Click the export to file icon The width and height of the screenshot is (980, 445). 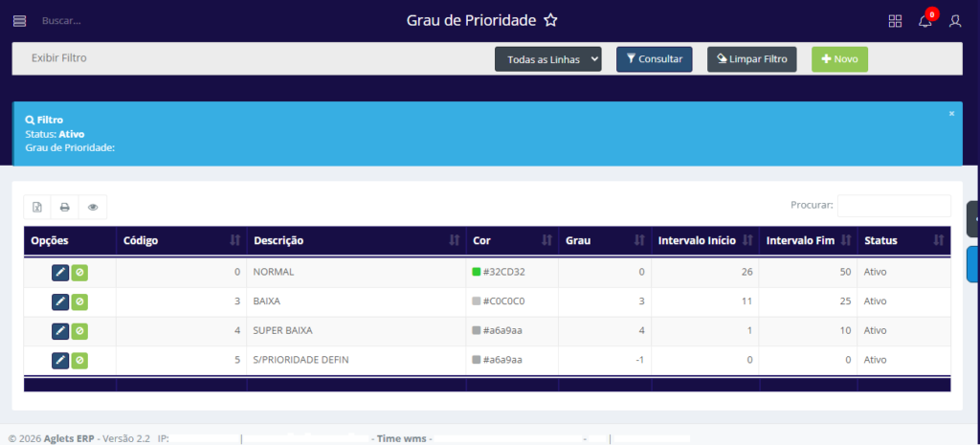pos(37,207)
